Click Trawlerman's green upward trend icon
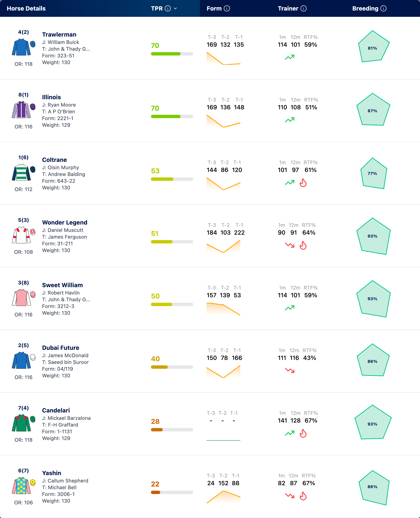420x518 pixels. (x=290, y=57)
